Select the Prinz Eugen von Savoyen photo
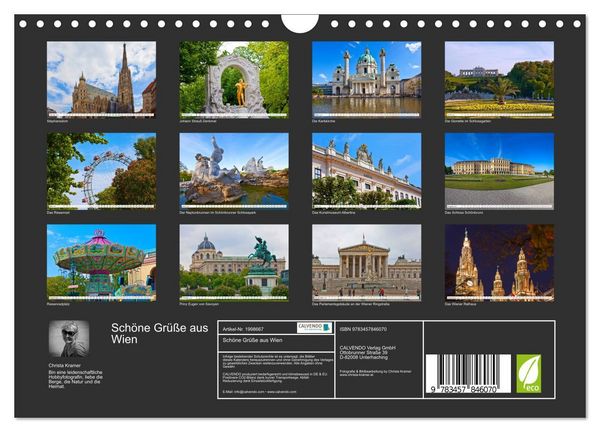This screenshot has height=432, width=600. coord(234,262)
